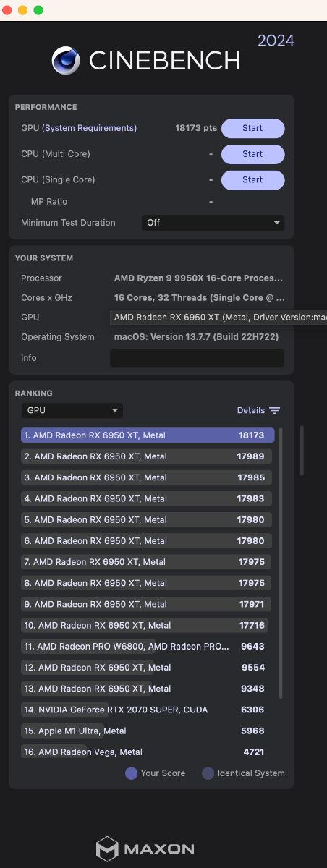Select rank 1 entry with score 18173

[148, 435]
